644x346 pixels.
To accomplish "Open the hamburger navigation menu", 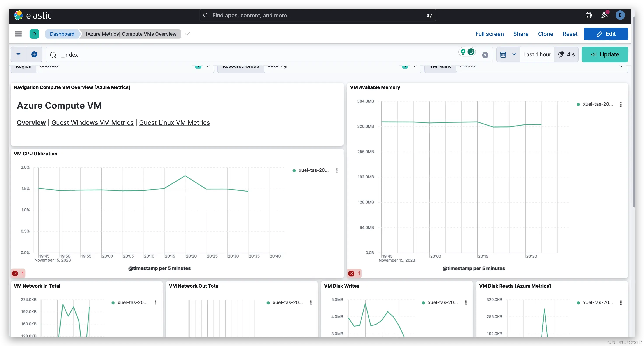I will click(x=19, y=34).
